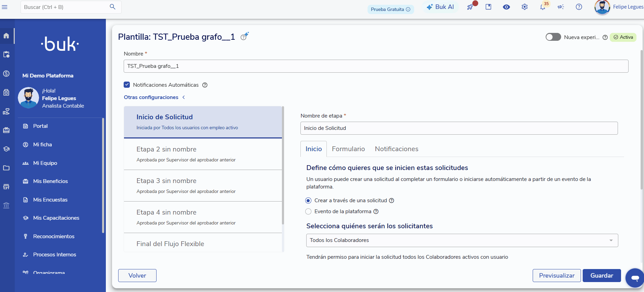Click the search magnifier icon
The height and width of the screenshot is (292, 644).
click(x=112, y=7)
